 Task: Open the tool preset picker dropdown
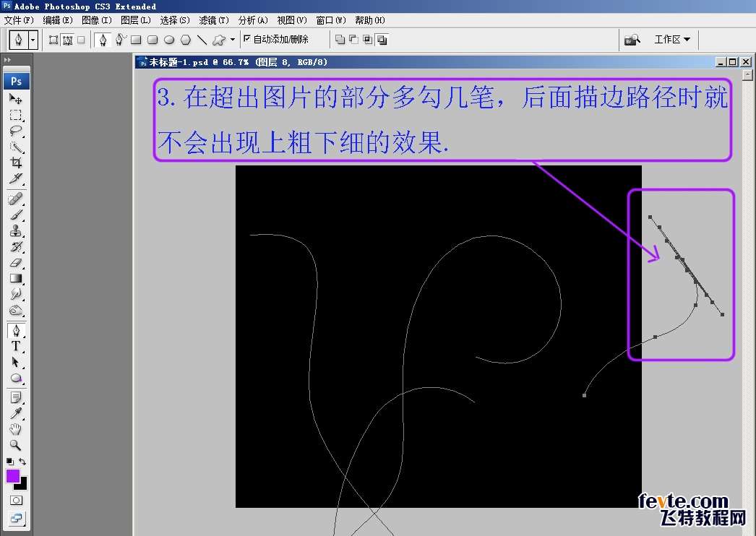pos(33,40)
